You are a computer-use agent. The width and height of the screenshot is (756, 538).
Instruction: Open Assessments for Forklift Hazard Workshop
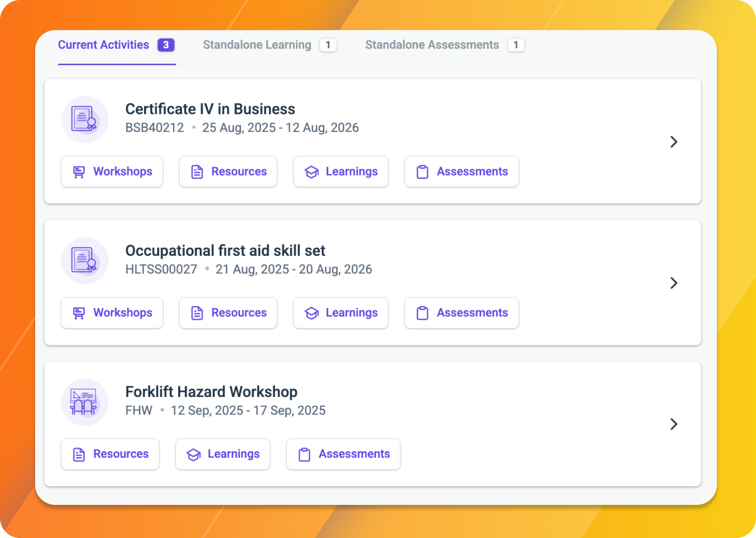pyautogui.click(x=343, y=454)
